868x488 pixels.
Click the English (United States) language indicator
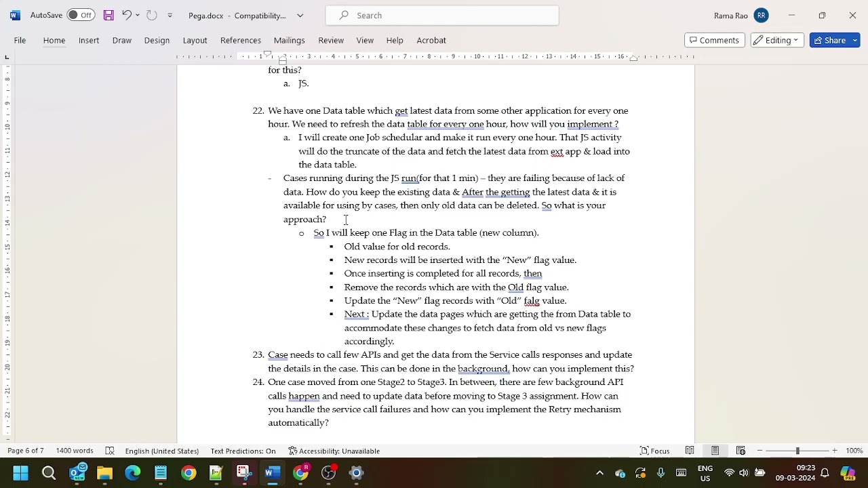click(x=161, y=451)
